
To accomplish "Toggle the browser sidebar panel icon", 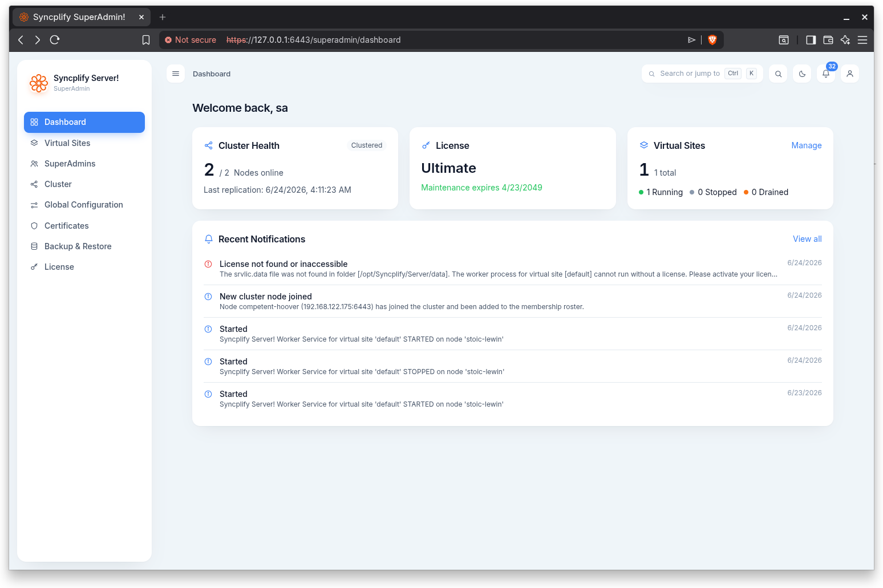I will tap(811, 40).
